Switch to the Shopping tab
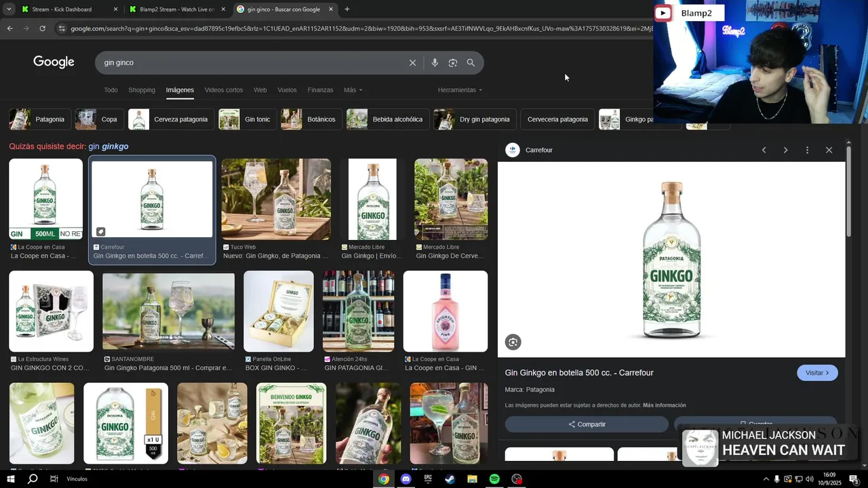This screenshot has width=868, height=488. (142, 90)
